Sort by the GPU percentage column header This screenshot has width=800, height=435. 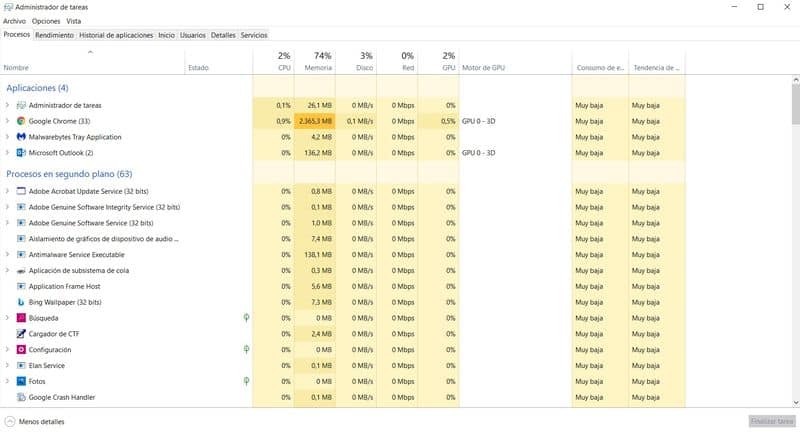(x=439, y=61)
